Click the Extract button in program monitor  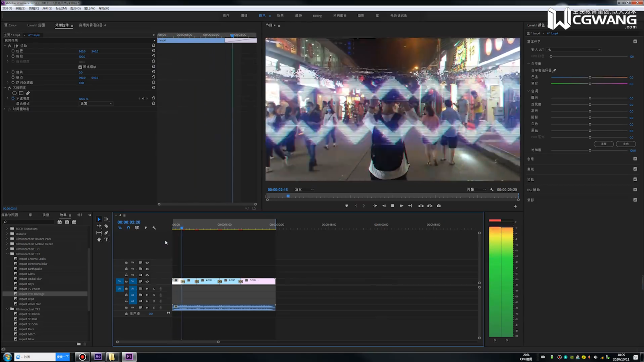click(x=430, y=206)
